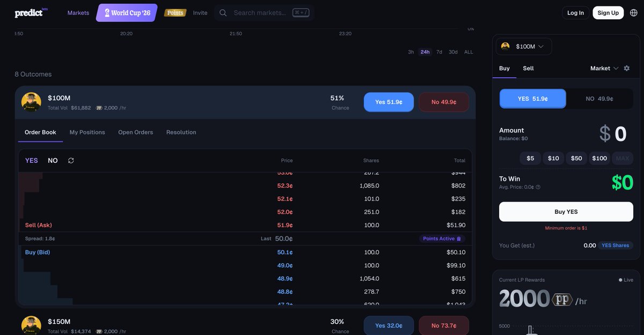The width and height of the screenshot is (644, 335).
Task: Click ask price 51.9¢ row
Action: pos(245,225)
